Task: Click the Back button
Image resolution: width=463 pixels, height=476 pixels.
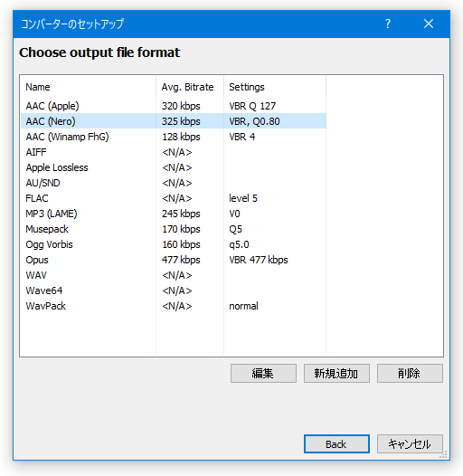Action: [x=336, y=443]
